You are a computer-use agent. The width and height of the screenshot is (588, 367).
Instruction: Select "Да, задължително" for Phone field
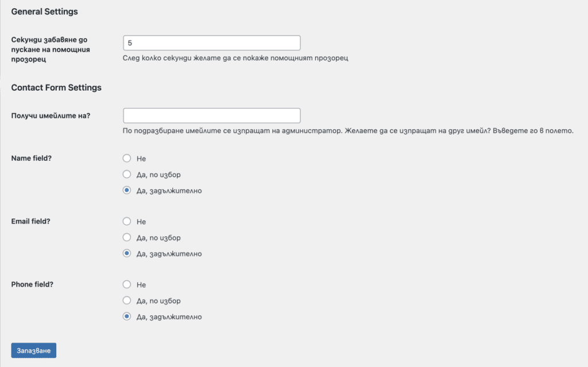tap(126, 316)
